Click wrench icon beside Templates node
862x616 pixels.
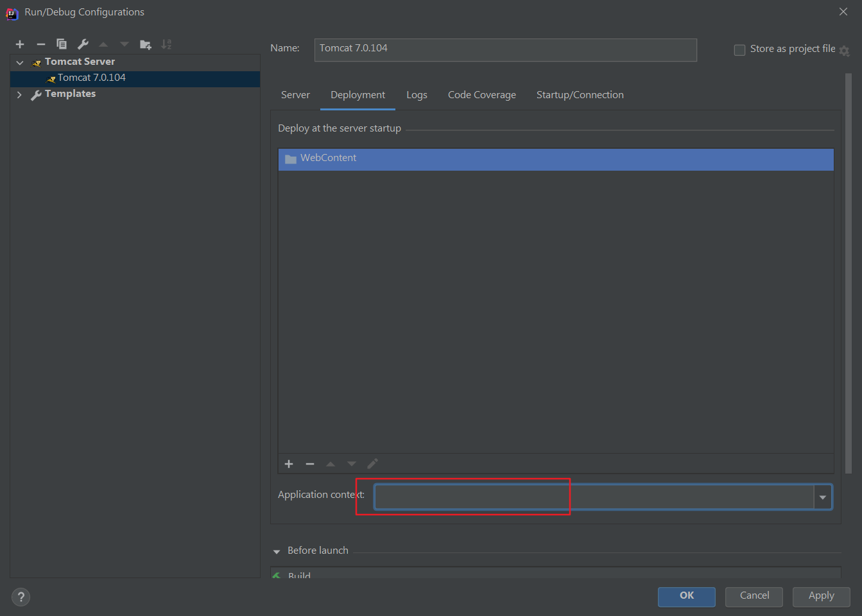[x=36, y=95]
